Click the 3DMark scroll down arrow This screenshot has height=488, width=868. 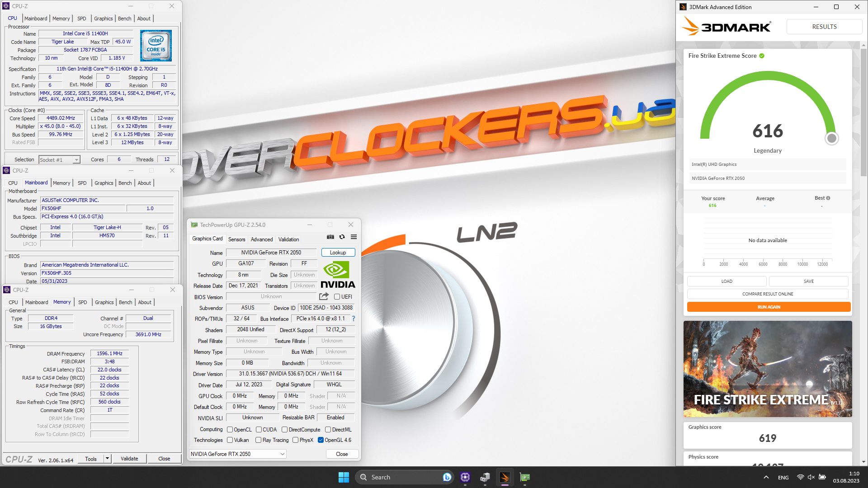863,462
